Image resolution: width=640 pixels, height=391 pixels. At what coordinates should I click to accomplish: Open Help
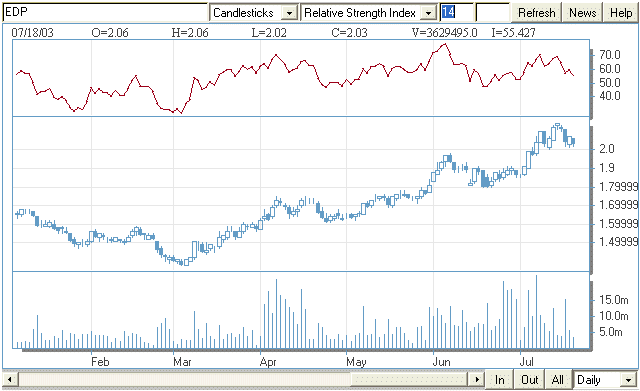(621, 13)
